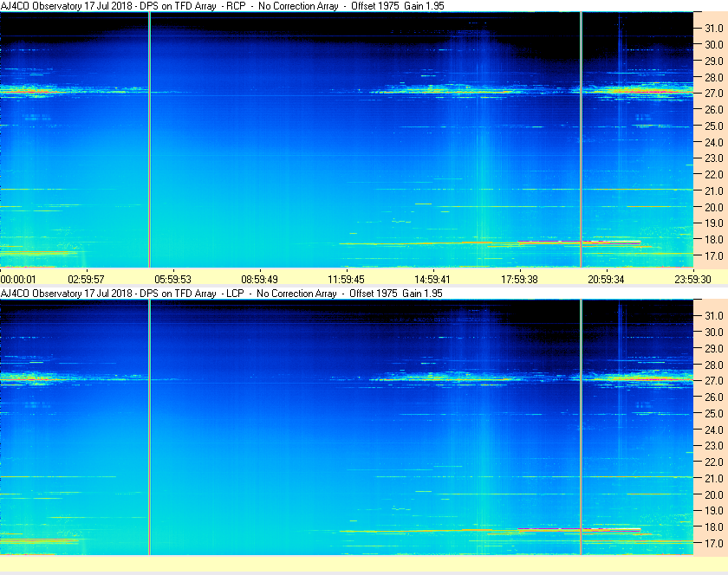The height and width of the screenshot is (575, 728).
Task: Select 19.0 on the LCP frequency axis
Action: pyautogui.click(x=714, y=511)
